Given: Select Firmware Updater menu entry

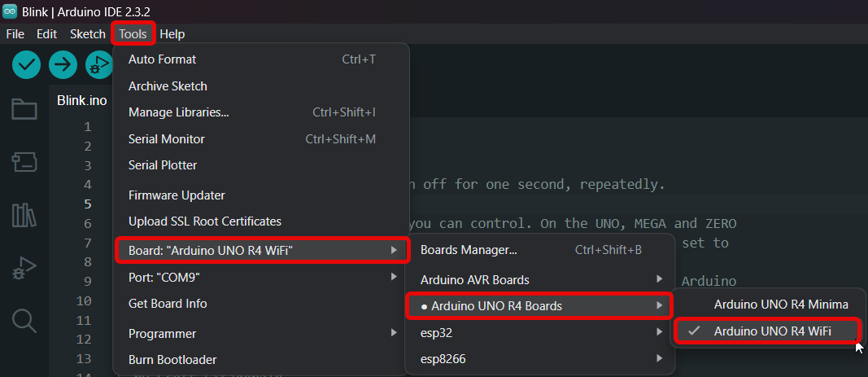Looking at the screenshot, I should pos(261,195).
